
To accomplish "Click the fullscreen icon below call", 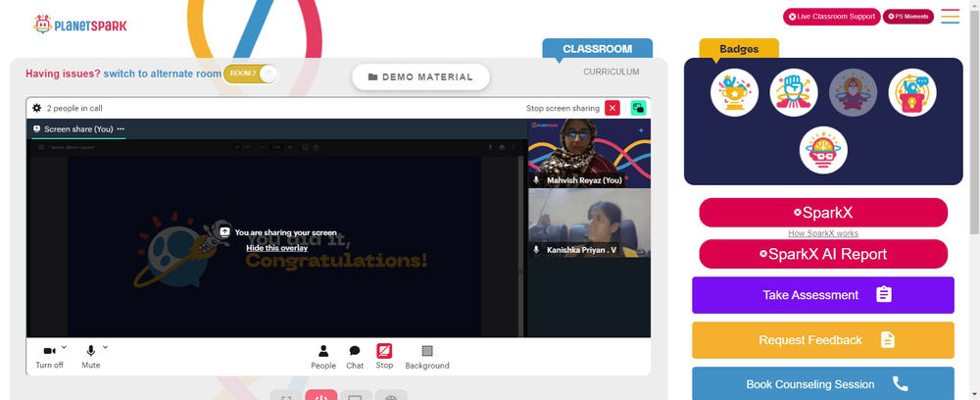I will click(286, 396).
